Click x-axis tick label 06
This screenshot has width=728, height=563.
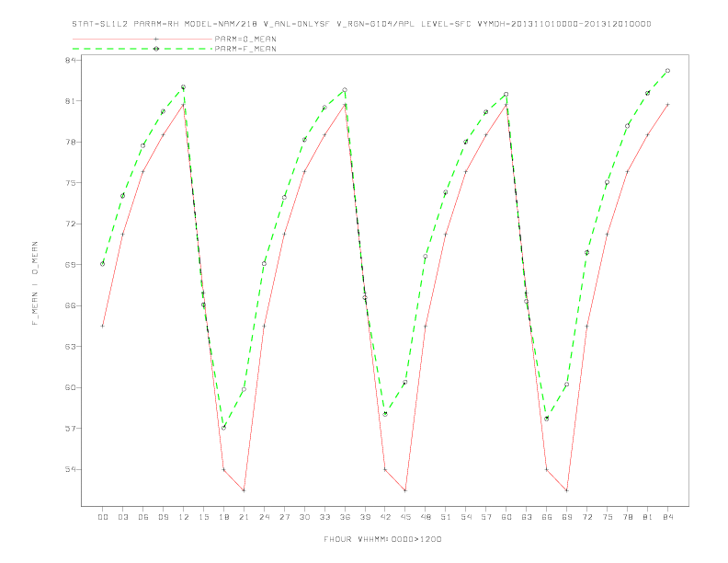pyautogui.click(x=143, y=517)
